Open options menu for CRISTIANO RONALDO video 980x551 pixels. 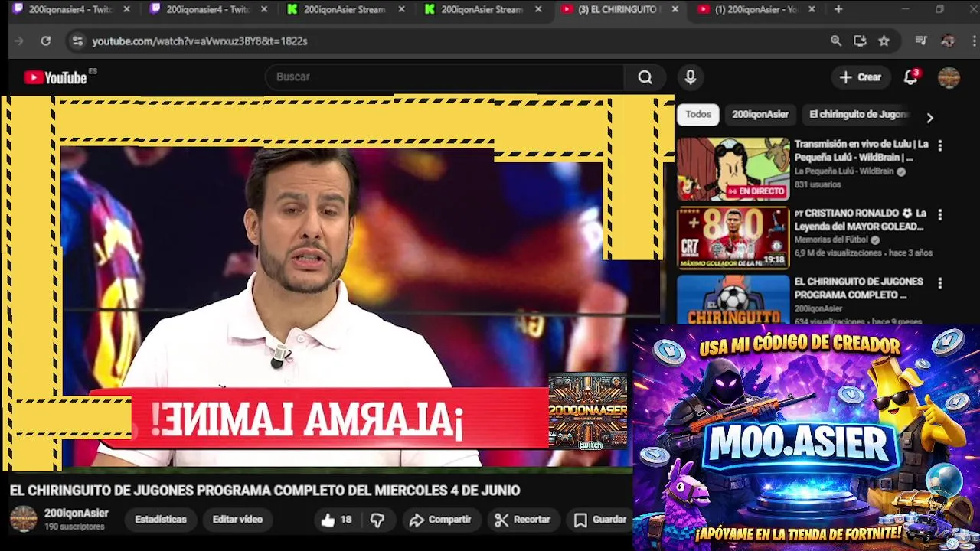pos(940,215)
